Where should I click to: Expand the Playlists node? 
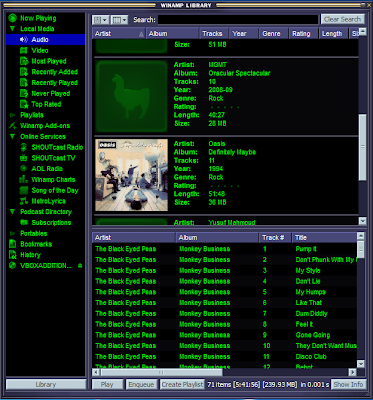(12, 115)
